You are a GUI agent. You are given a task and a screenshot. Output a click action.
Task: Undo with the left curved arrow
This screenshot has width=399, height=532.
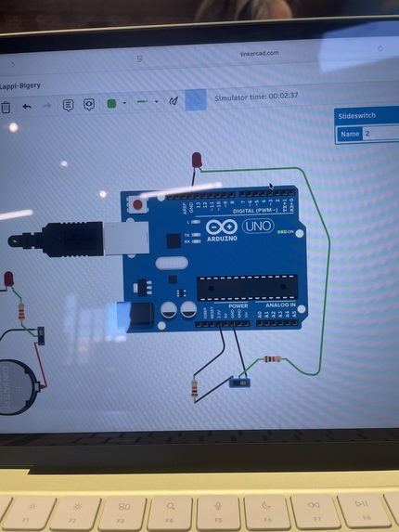point(27,107)
